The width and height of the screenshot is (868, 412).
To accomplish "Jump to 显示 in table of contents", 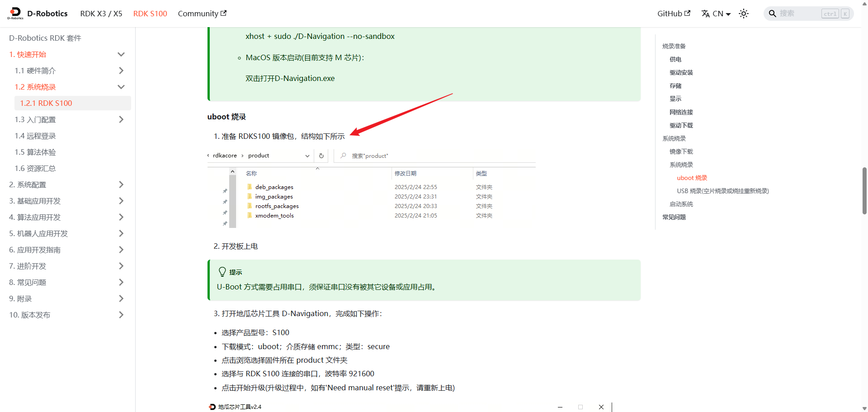I will pos(675,99).
